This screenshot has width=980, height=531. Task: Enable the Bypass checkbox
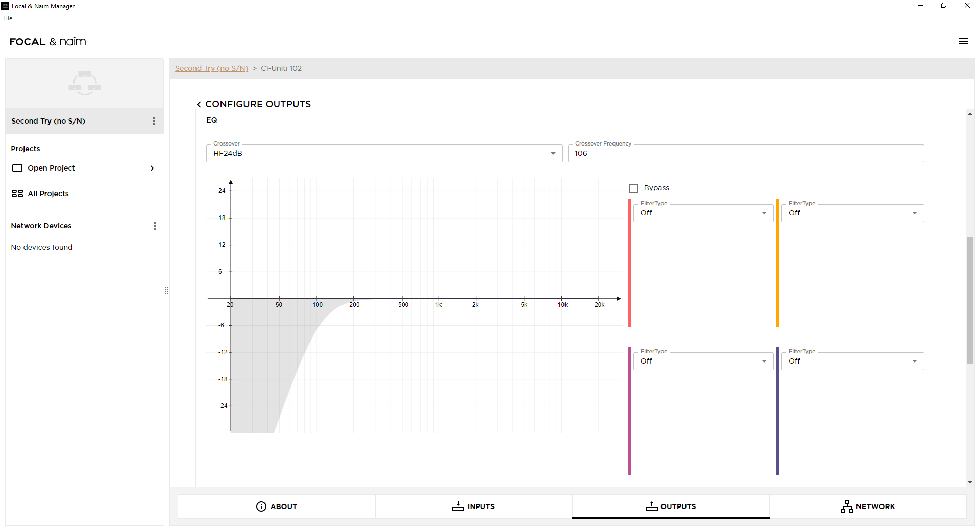coord(633,188)
